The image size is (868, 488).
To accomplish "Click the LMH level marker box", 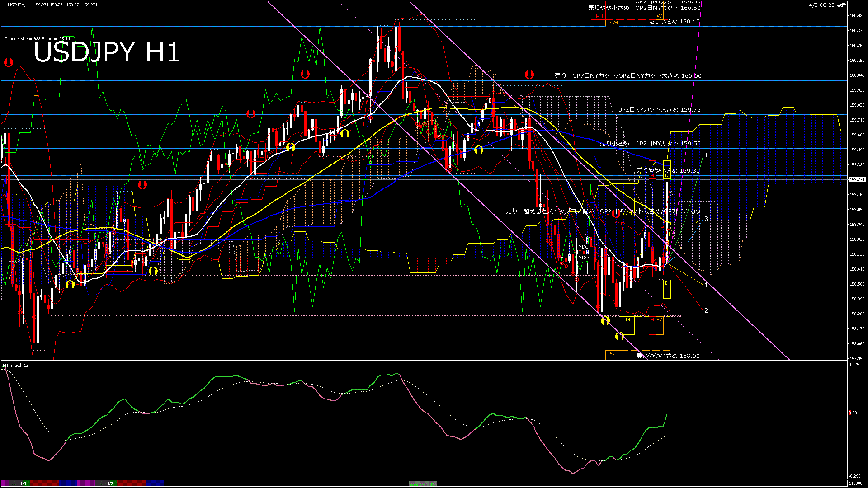I will click(598, 16).
